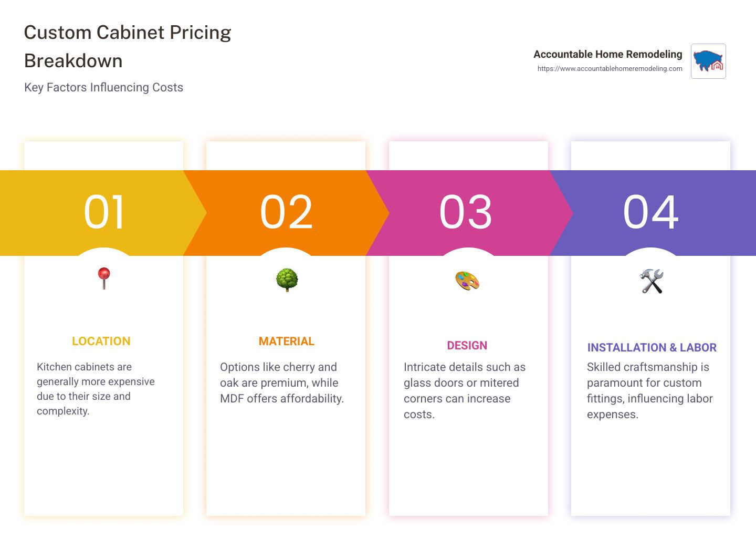Click the red location pushpin icon

[x=104, y=278]
